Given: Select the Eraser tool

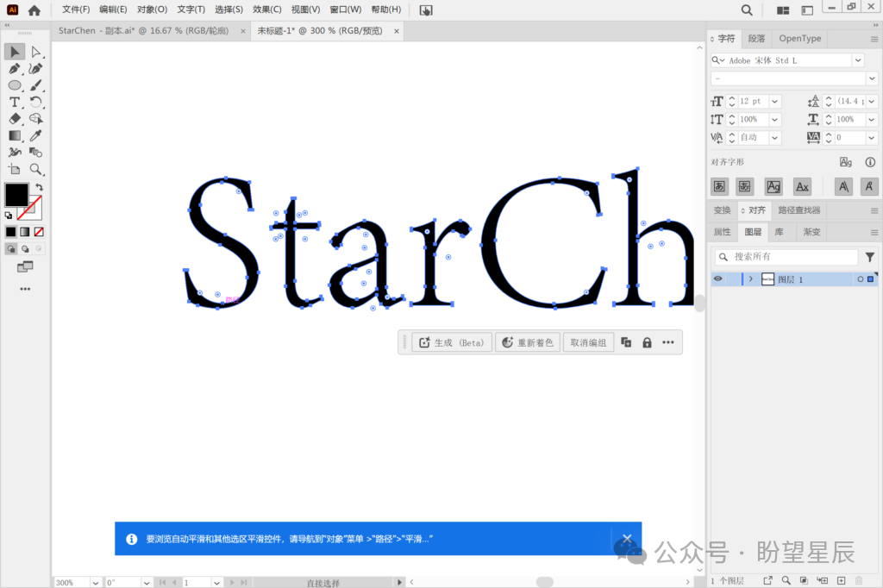Looking at the screenshot, I should click(x=15, y=119).
